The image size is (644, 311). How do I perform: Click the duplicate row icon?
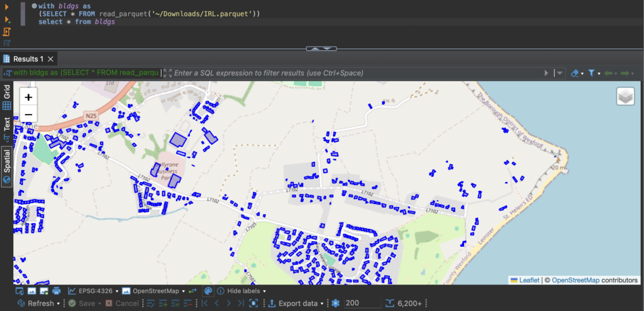click(176, 303)
